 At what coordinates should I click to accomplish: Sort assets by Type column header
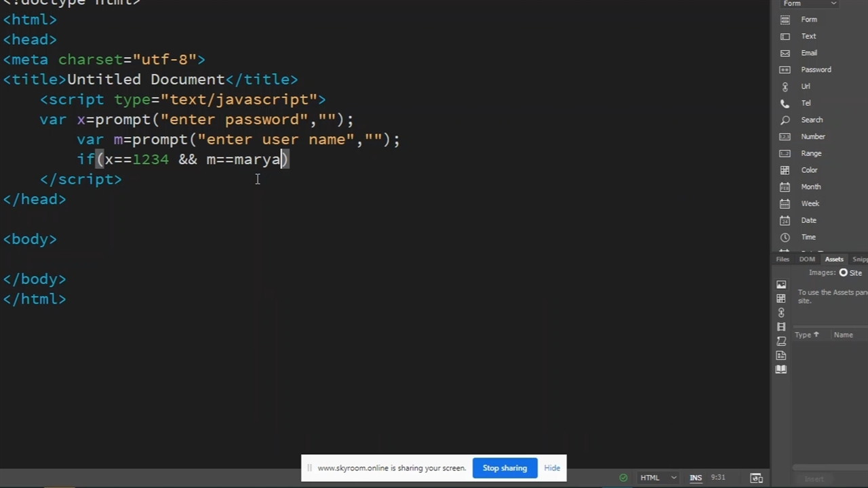(x=806, y=335)
